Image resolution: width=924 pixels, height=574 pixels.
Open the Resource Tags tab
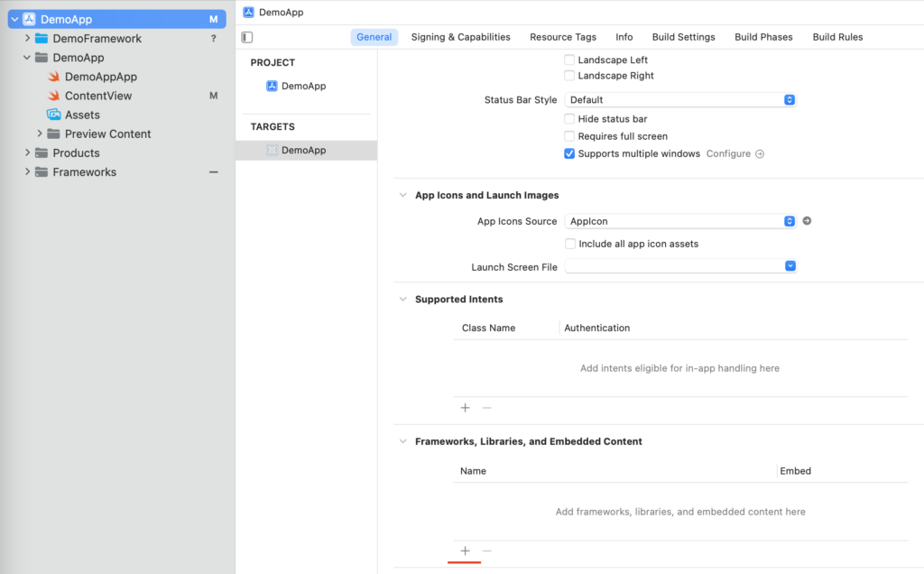[x=563, y=37]
